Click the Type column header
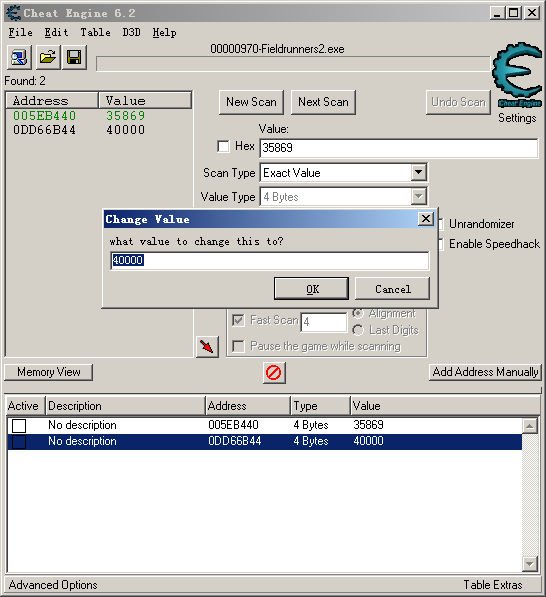Screen dimensions: 546x597 [320, 406]
